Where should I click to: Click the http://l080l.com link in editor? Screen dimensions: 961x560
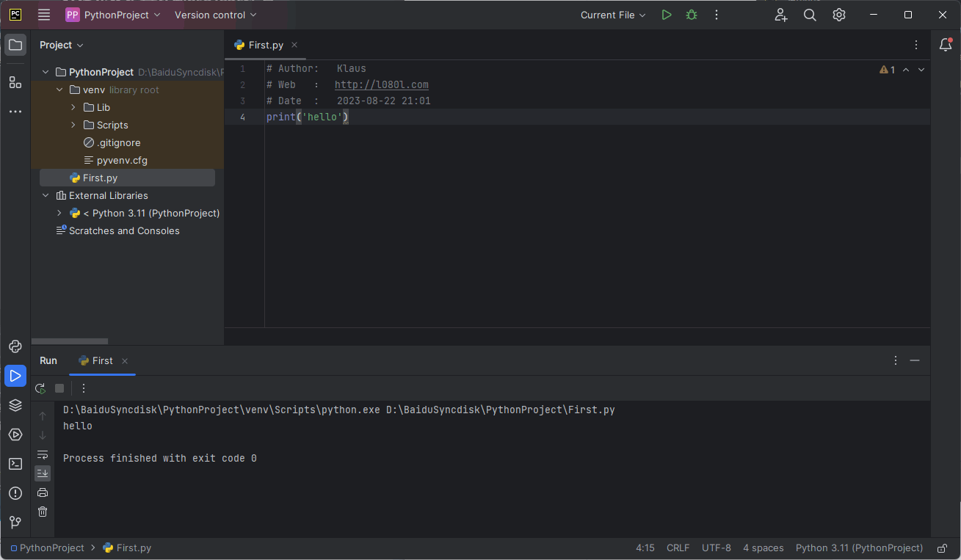381,84
